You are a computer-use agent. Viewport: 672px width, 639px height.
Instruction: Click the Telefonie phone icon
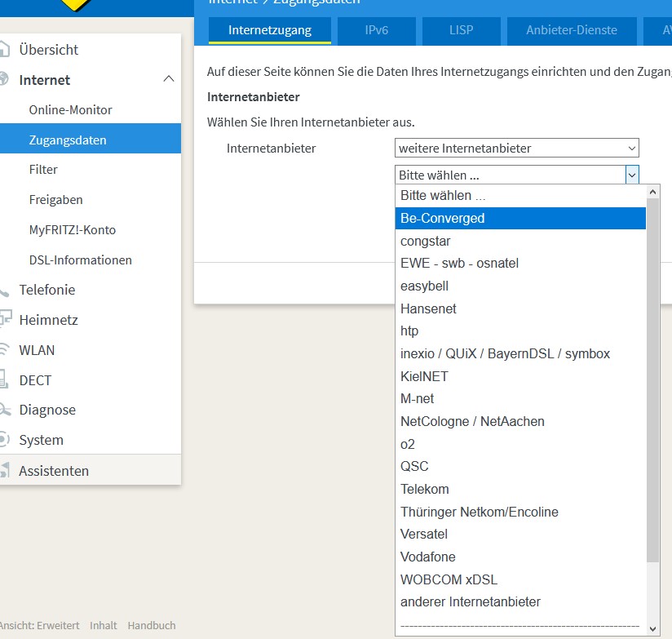point(4,292)
